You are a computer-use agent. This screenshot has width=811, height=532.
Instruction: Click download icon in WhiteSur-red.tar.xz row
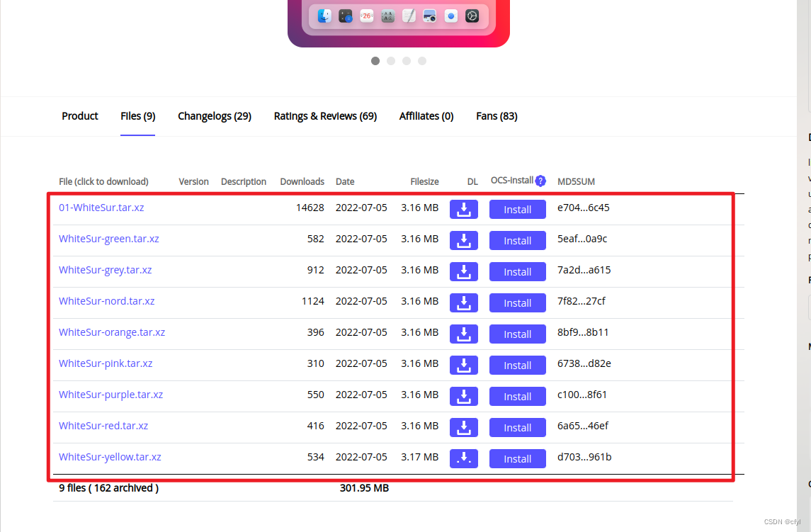point(463,427)
